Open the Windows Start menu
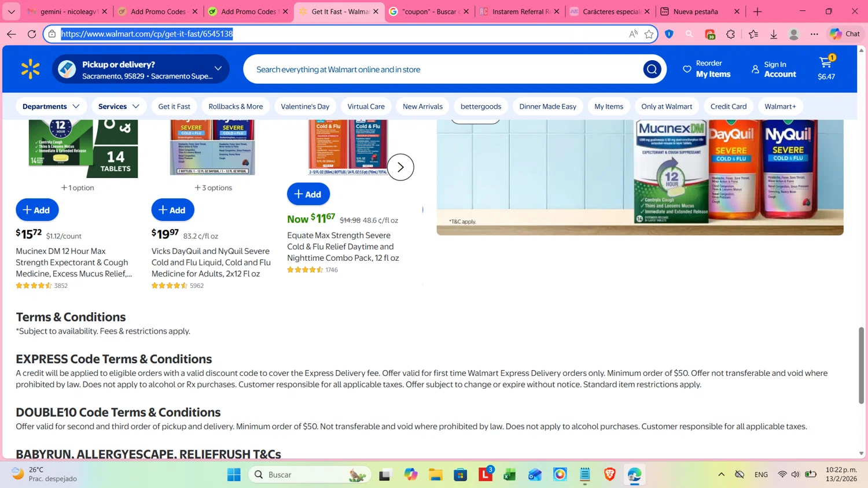Image resolution: width=868 pixels, height=488 pixels. [x=234, y=475]
